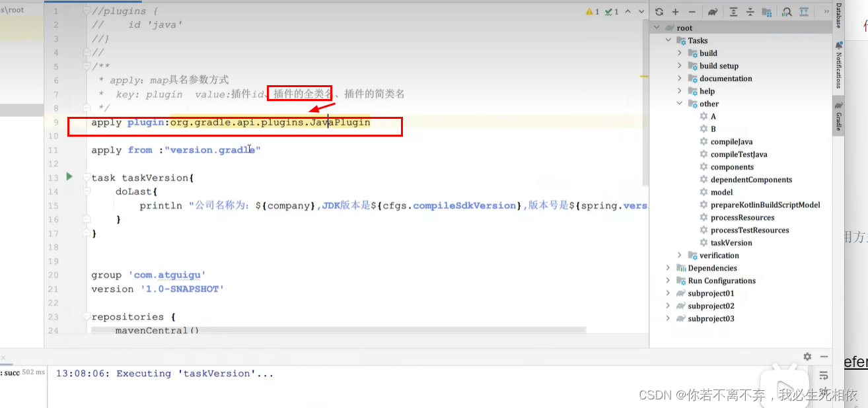The height and width of the screenshot is (408, 868).
Task: Select the dependentComponents task
Action: tap(750, 180)
